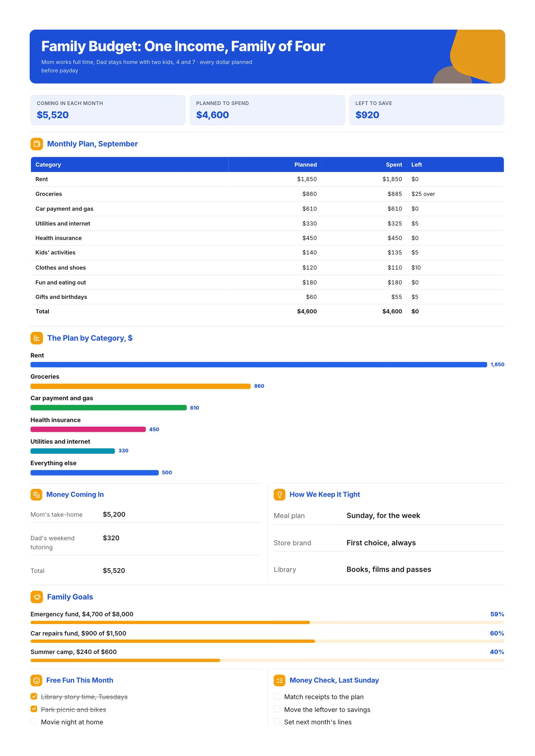Tick the Set next month's lines checkbox
The width and height of the screenshot is (535, 756).
(277, 721)
